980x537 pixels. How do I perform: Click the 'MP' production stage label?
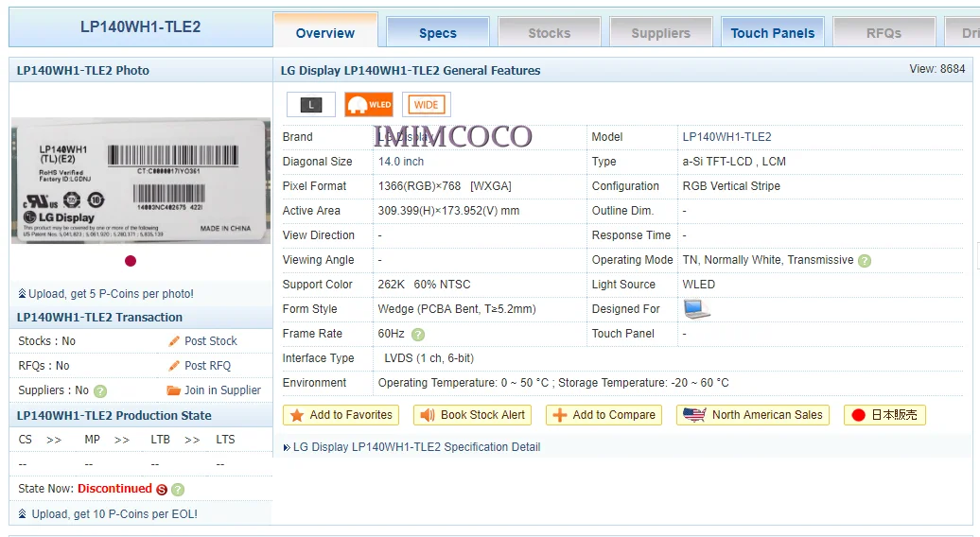click(x=92, y=440)
